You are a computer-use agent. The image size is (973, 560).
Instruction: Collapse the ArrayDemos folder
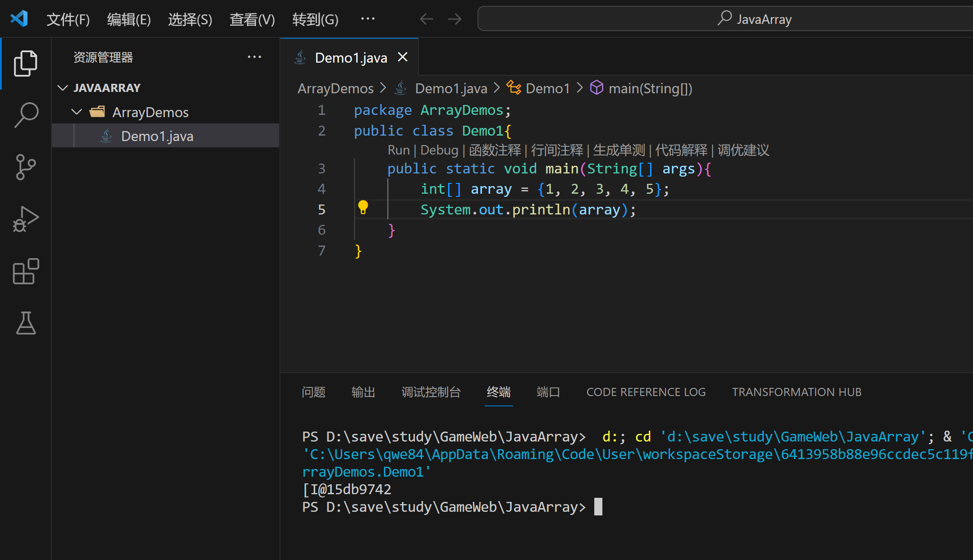[77, 112]
